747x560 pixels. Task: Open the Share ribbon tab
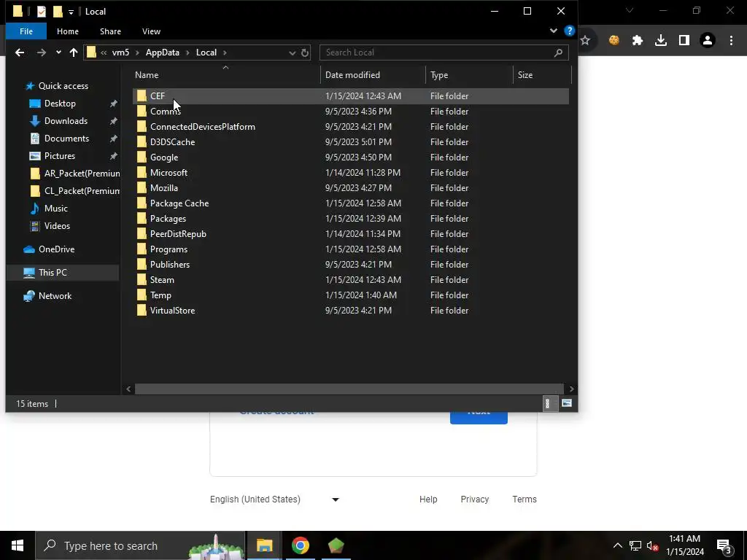(110, 31)
